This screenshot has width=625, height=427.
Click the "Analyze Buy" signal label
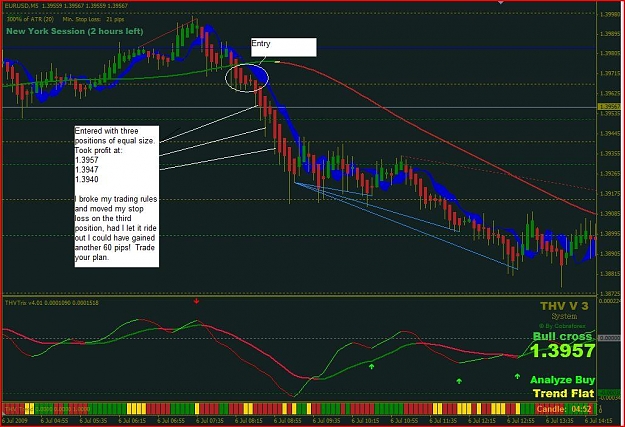pos(562,380)
